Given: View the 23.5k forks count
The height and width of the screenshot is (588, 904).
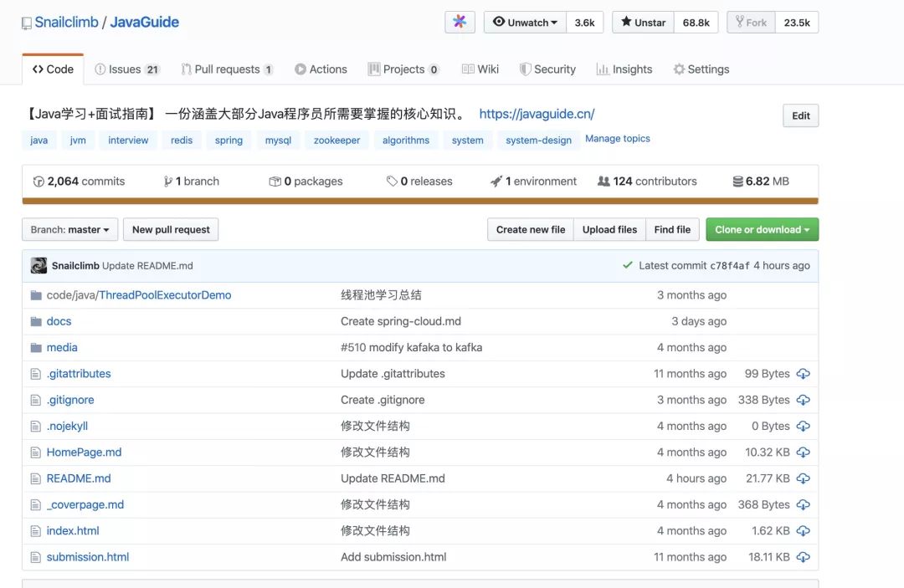Looking at the screenshot, I should (797, 23).
